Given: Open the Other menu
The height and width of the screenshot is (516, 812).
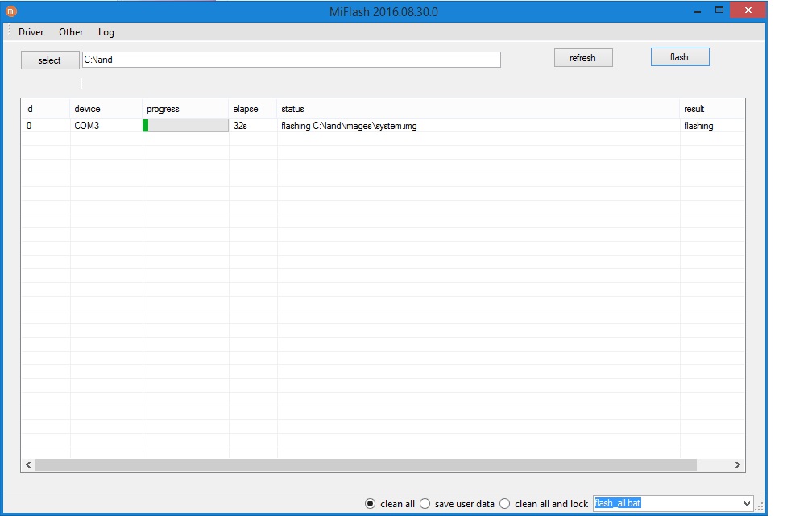Looking at the screenshot, I should coord(71,32).
